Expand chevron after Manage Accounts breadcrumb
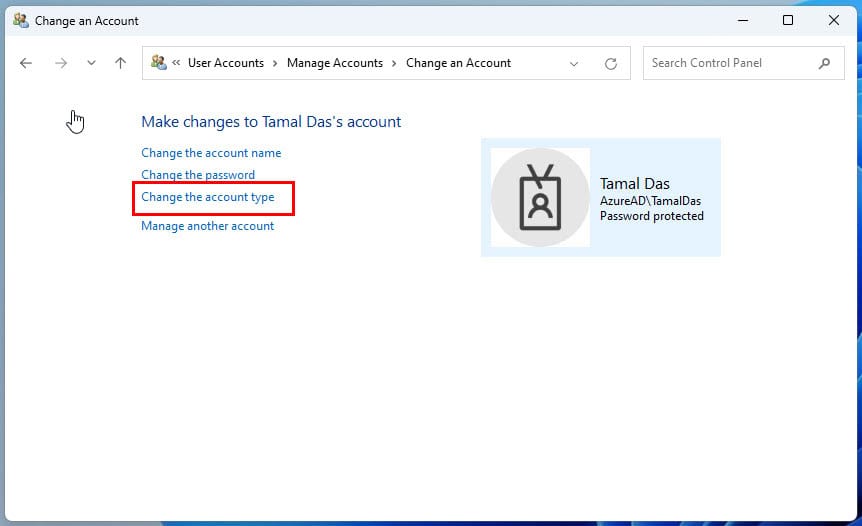Screen dimensions: 862x526 (x=394, y=63)
